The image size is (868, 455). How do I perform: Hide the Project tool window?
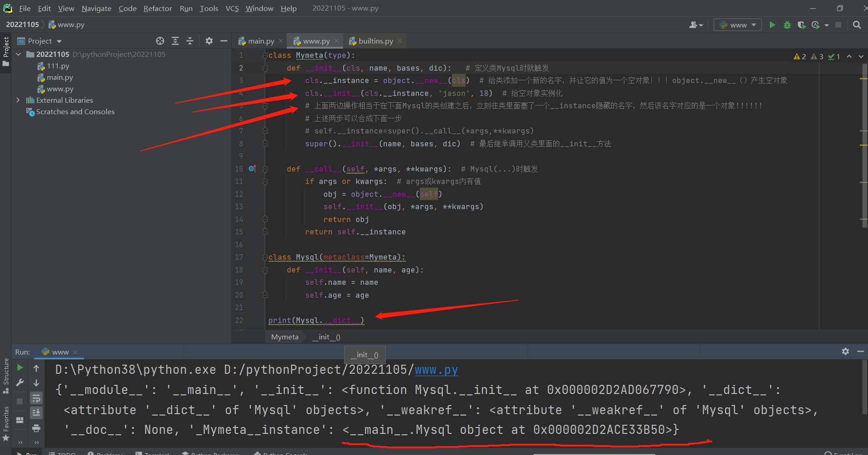(x=224, y=41)
